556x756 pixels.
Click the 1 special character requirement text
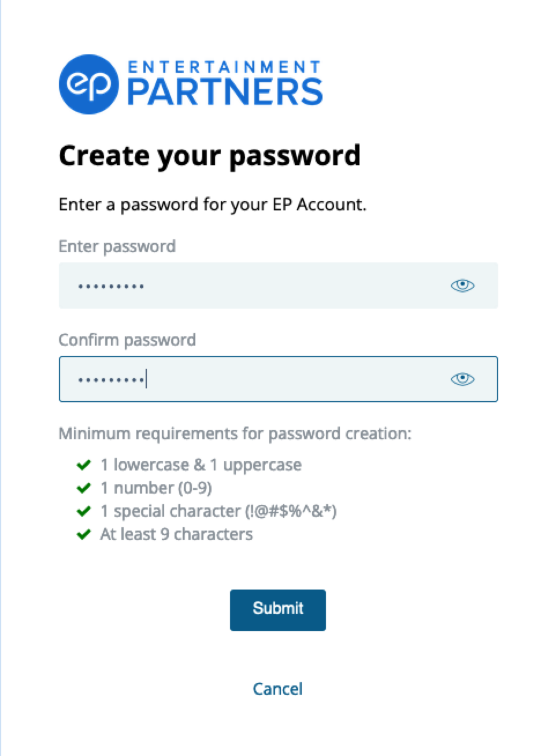[x=218, y=511]
